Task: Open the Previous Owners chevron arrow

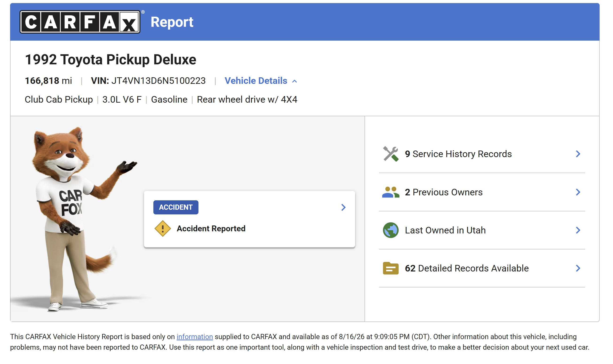Action: (x=578, y=192)
